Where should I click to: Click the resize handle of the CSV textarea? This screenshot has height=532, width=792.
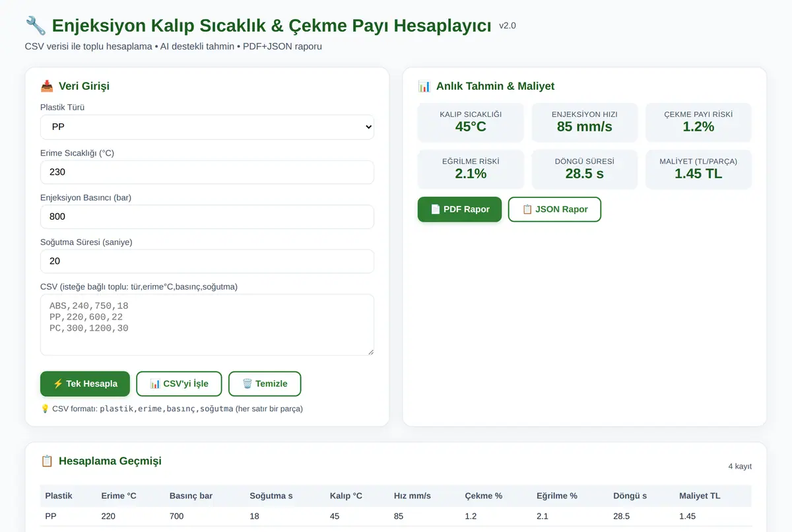tap(370, 351)
